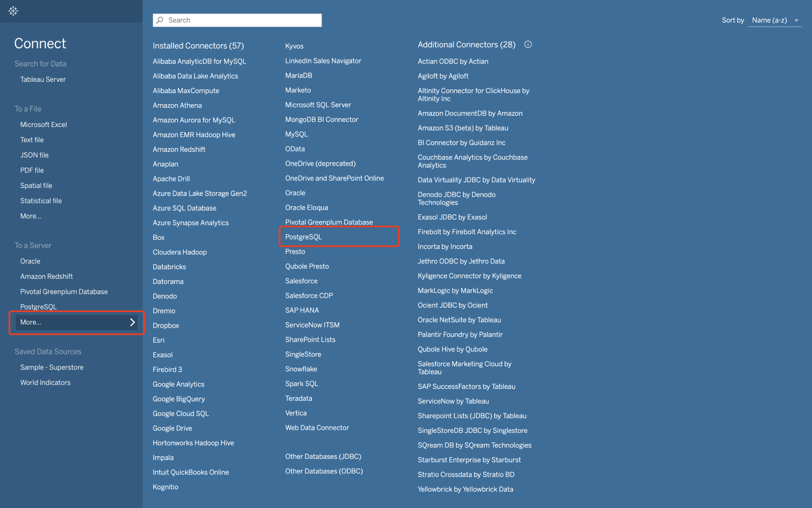Open Additional Connectors info icon
The height and width of the screenshot is (508, 812).
pyautogui.click(x=528, y=44)
